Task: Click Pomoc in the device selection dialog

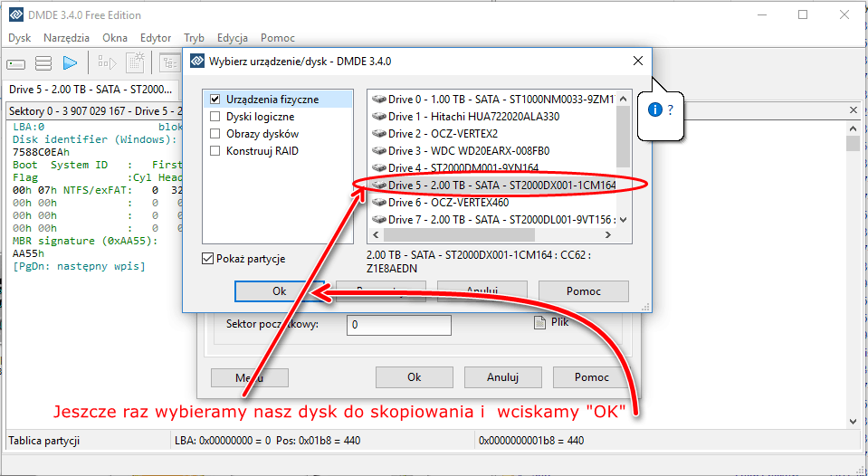Action: (583, 291)
